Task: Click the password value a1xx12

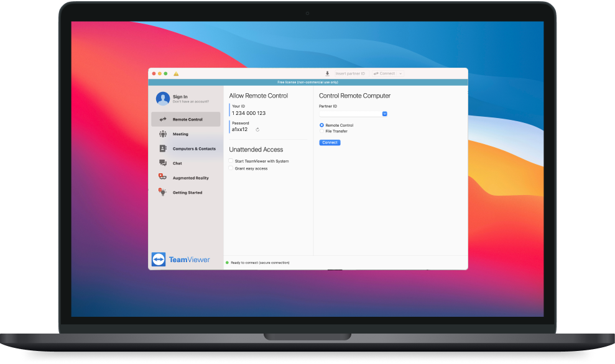Action: click(239, 129)
